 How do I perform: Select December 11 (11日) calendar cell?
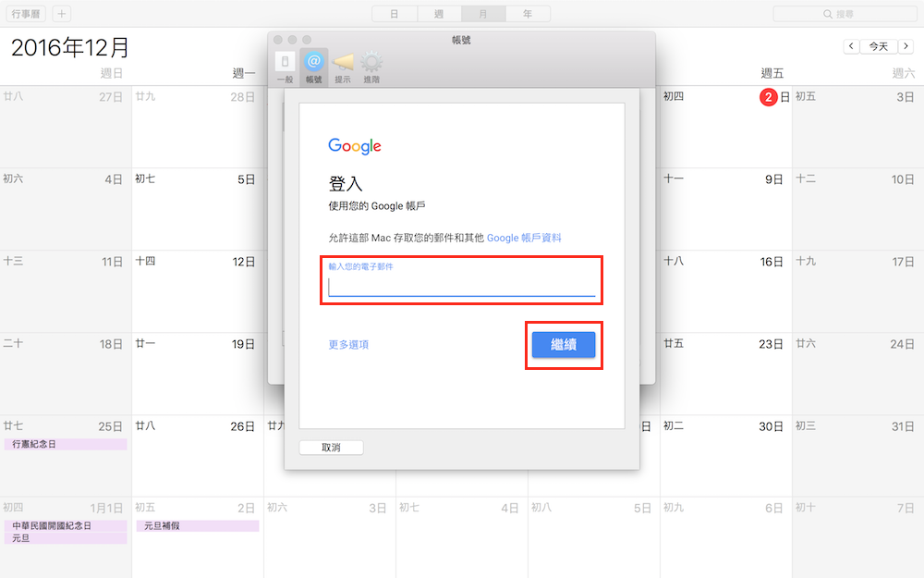pos(66,291)
